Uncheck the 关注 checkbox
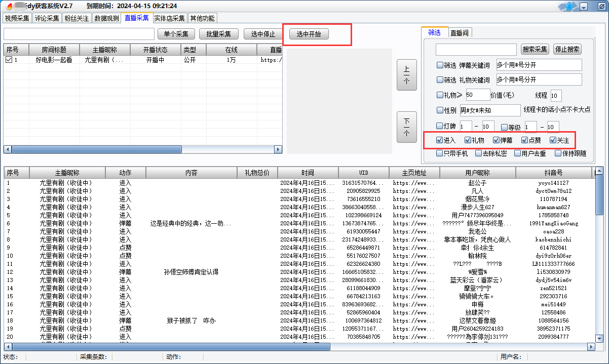The image size is (609, 364). pos(553,140)
